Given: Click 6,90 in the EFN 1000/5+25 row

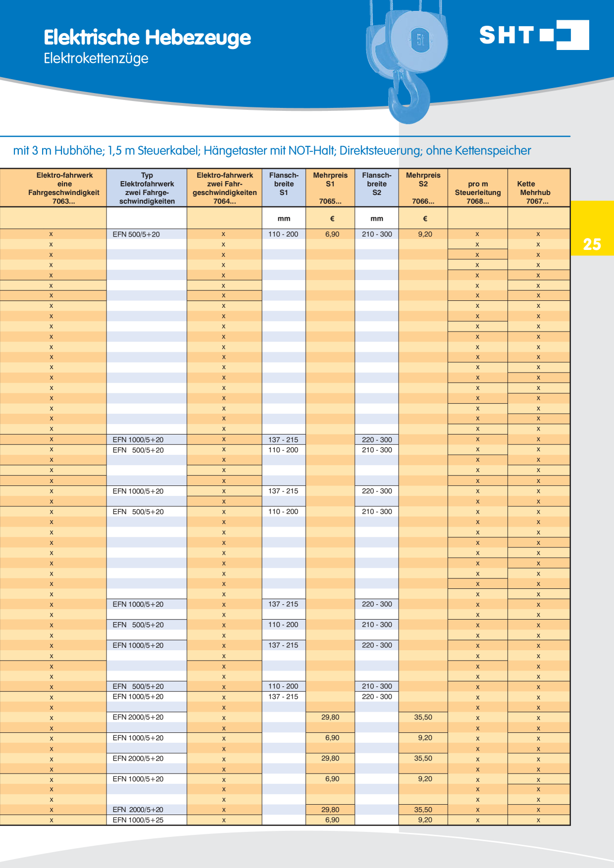Looking at the screenshot, I should 332,820.
